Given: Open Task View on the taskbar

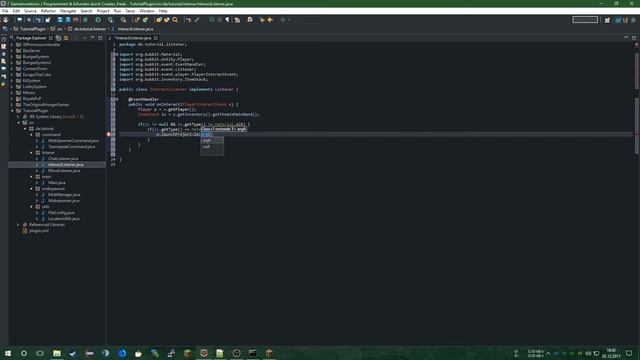Looking at the screenshot, I should [x=40, y=353].
